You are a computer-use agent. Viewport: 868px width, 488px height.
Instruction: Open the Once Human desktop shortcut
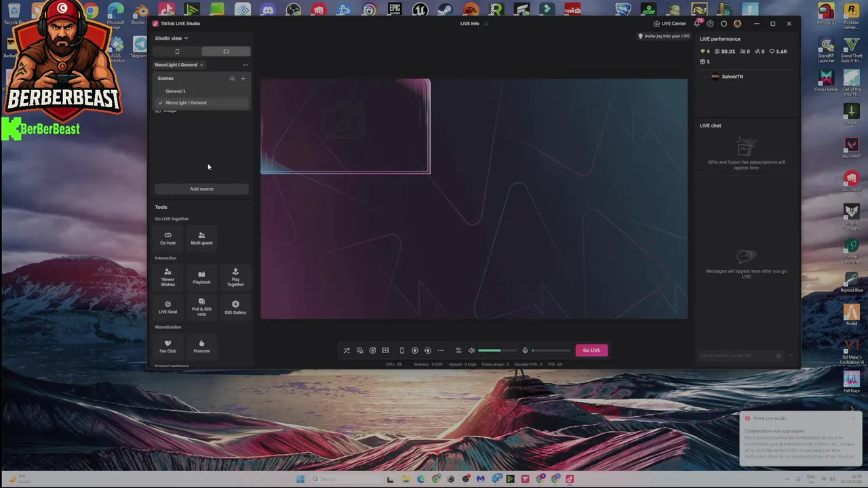pos(826,81)
